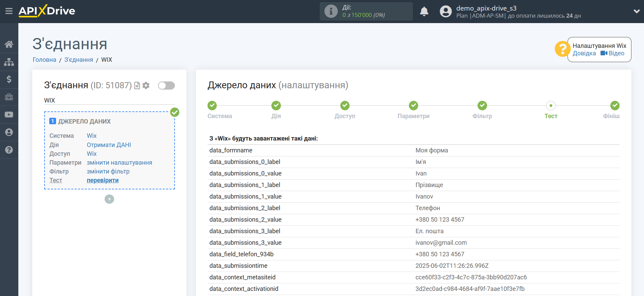Open the Відео tutorial link
This screenshot has height=296, width=644.
pyautogui.click(x=612, y=53)
